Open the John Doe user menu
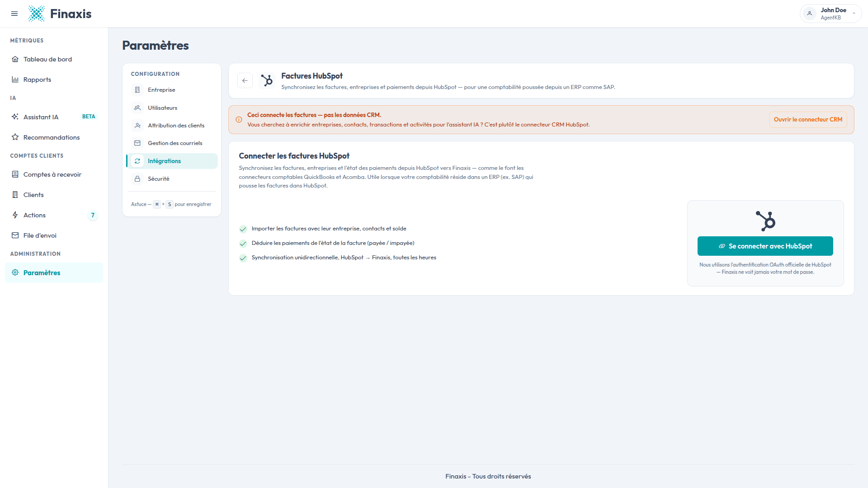Viewport: 868px width, 488px height. 830,14
